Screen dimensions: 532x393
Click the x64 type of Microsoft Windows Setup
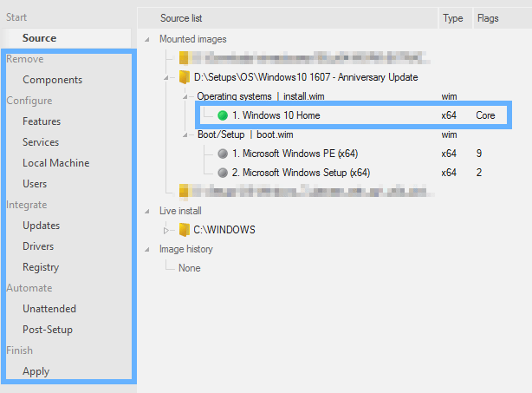coord(449,173)
